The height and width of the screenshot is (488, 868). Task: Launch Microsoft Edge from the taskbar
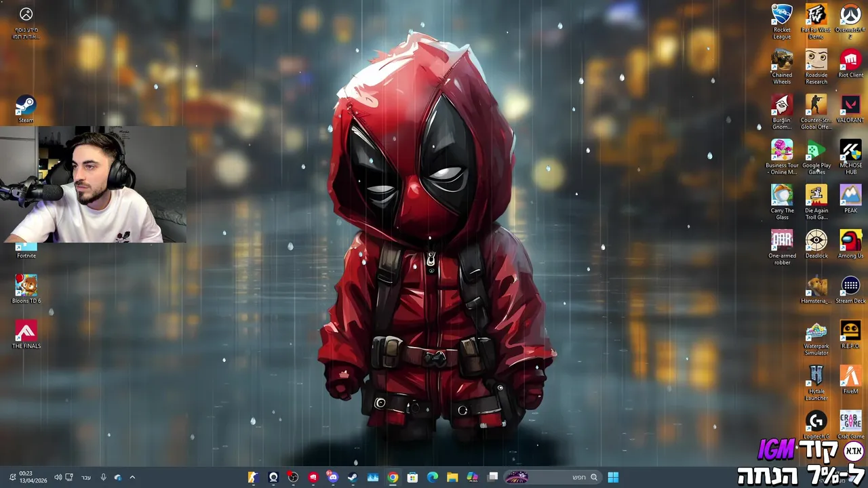[433, 477]
